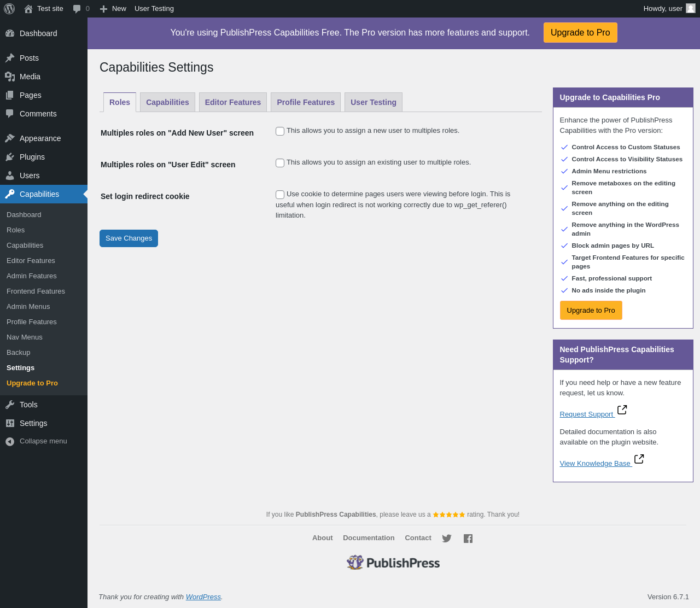Click the Appearance paintbrush icon
The height and width of the screenshot is (608, 700).
pyautogui.click(x=10, y=138)
